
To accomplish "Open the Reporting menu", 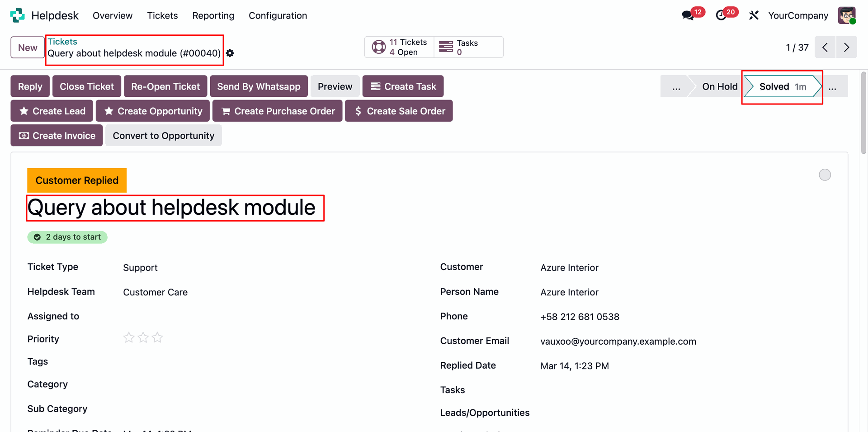I will click(213, 15).
